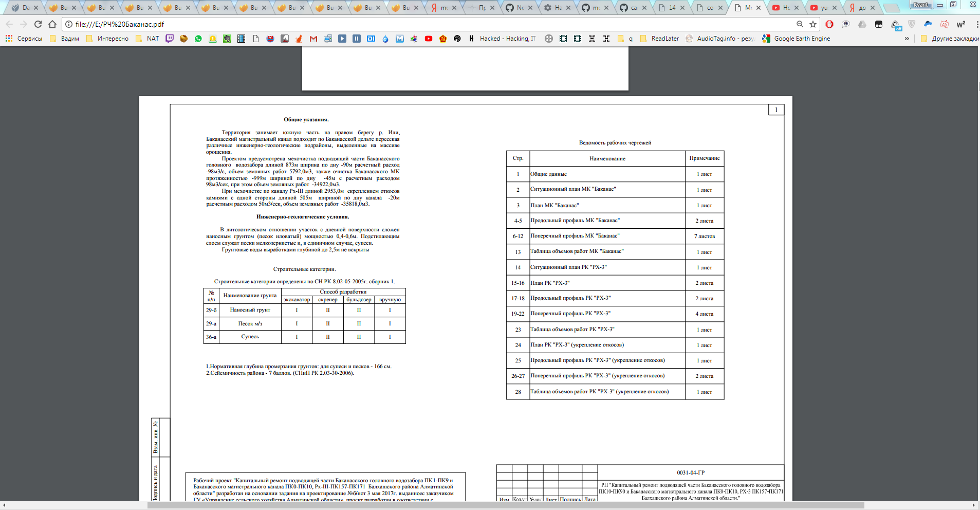This screenshot has width=980, height=510.
Task: Switch to the Yandex 'mc' tab
Action: (x=443, y=8)
